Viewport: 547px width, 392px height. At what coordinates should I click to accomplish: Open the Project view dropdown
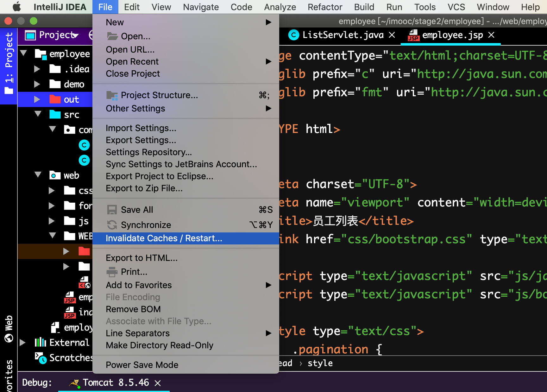click(x=75, y=35)
